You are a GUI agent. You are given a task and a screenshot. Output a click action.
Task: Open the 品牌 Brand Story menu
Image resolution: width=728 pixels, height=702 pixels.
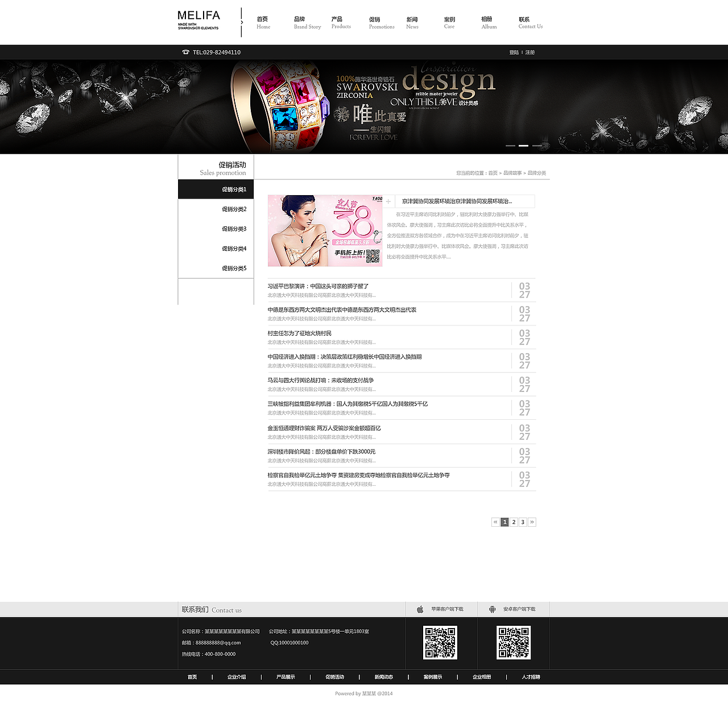[307, 23]
